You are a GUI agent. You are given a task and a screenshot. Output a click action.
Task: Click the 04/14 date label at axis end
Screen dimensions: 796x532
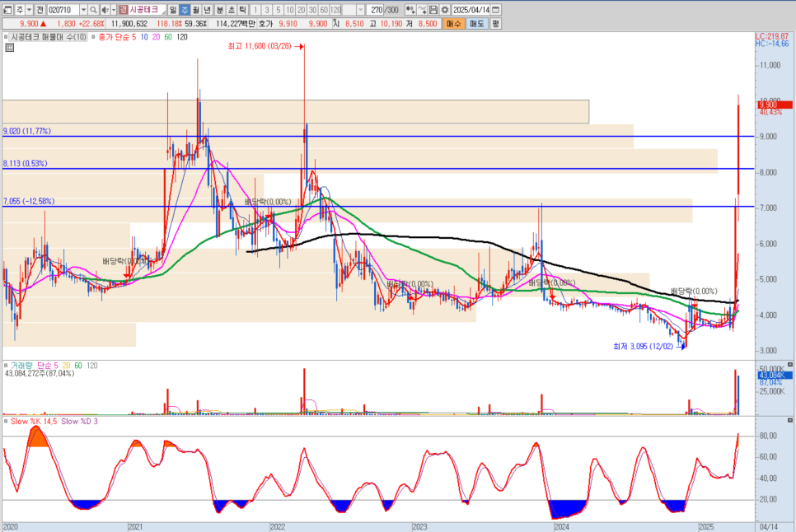click(768, 527)
